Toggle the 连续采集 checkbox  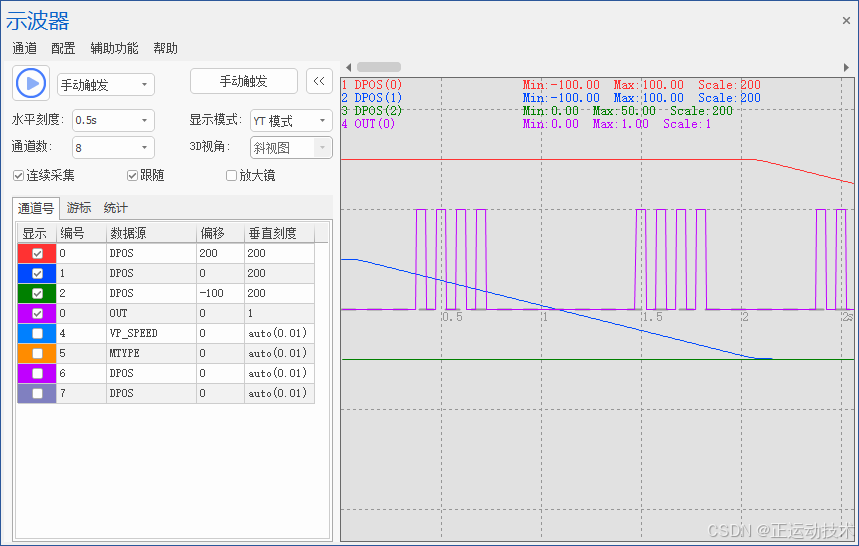19,175
